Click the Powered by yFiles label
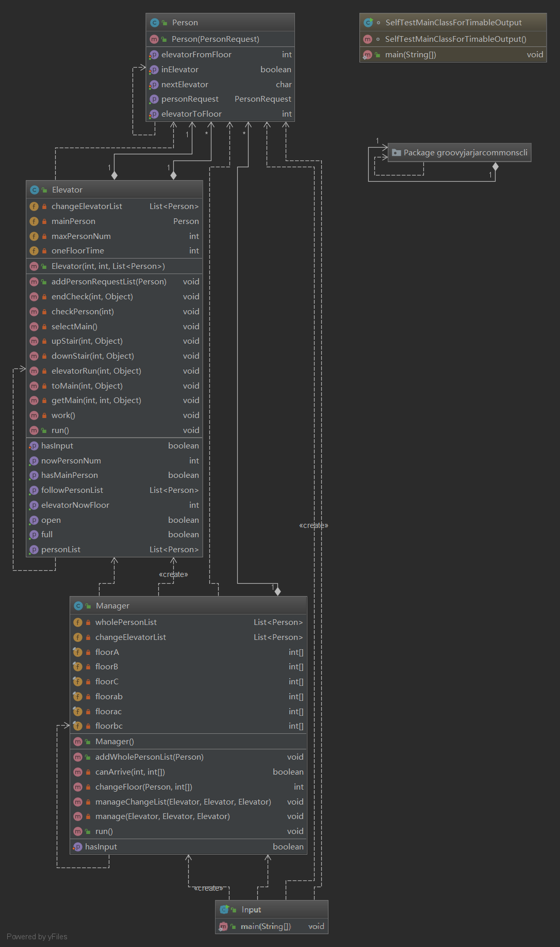Image resolution: width=560 pixels, height=947 pixels. (x=37, y=937)
